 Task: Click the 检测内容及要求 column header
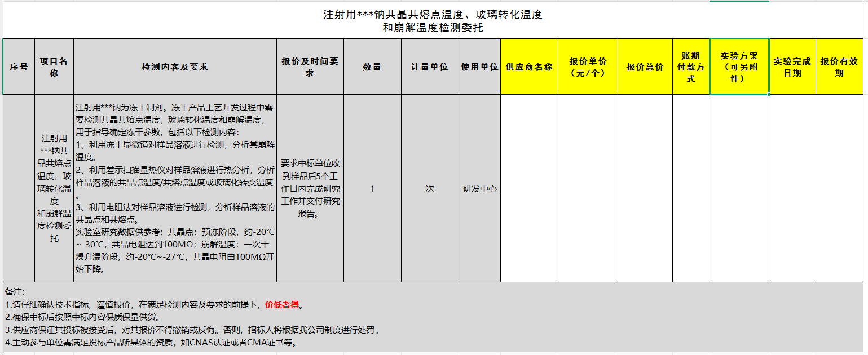[x=175, y=66]
